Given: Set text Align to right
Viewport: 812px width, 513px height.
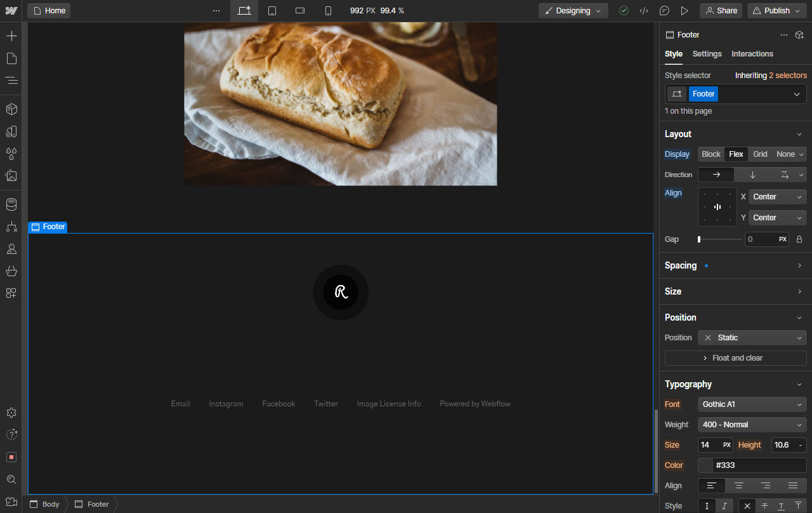Looking at the screenshot, I should pyautogui.click(x=766, y=486).
